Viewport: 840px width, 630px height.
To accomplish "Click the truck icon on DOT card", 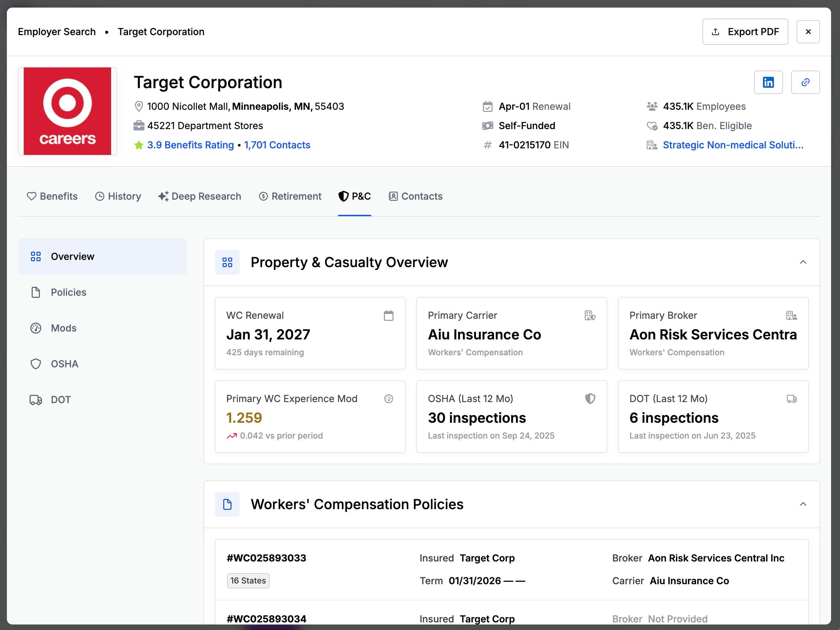I will click(x=791, y=399).
